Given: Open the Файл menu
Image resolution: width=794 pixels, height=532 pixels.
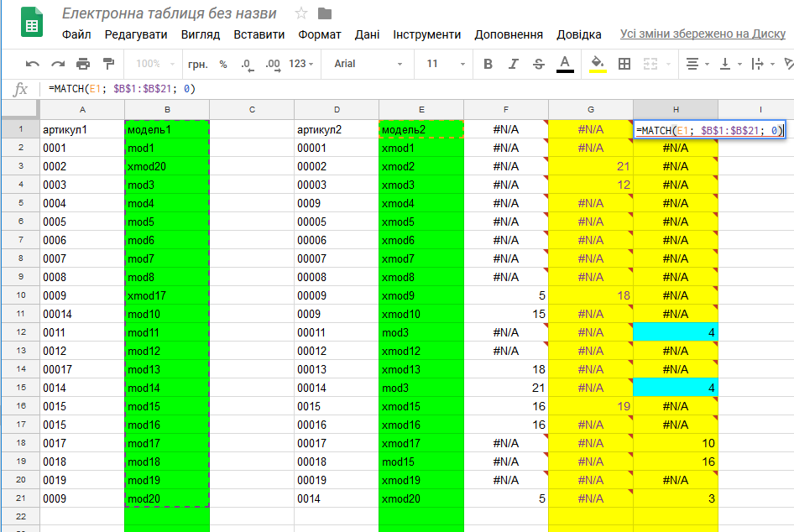Looking at the screenshot, I should [x=76, y=34].
